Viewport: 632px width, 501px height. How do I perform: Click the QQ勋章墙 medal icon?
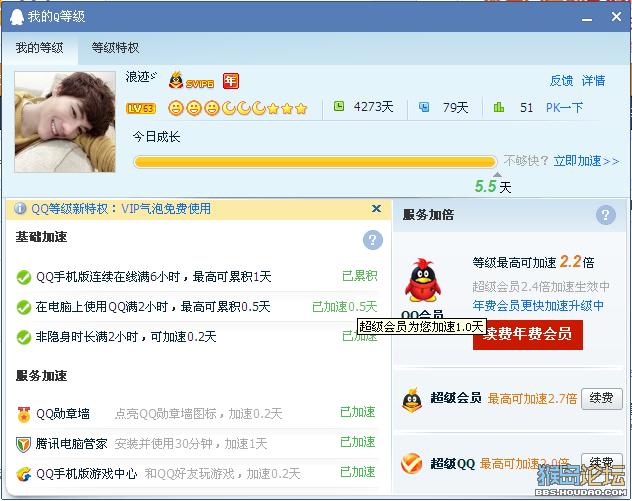[23, 414]
